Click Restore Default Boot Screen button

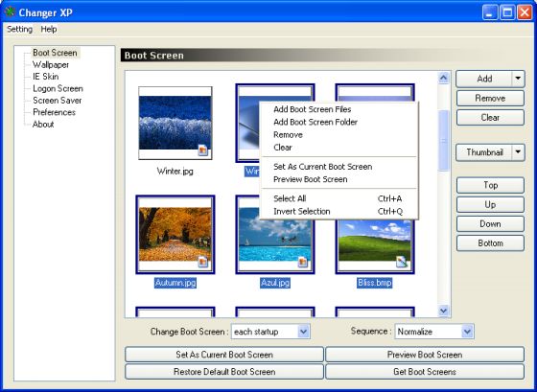click(x=224, y=372)
